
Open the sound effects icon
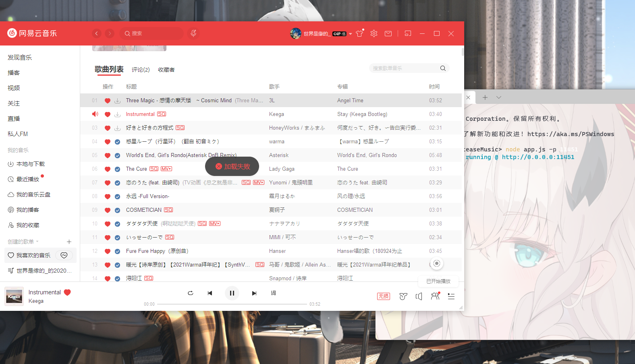(x=403, y=296)
